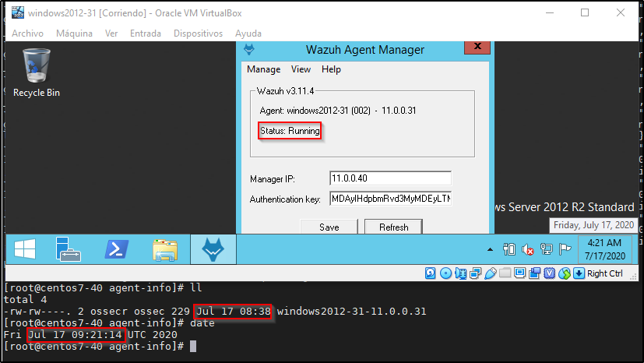Screen dimensions: 644x363
Task: Click into the Authentication key field
Action: [x=390, y=199]
